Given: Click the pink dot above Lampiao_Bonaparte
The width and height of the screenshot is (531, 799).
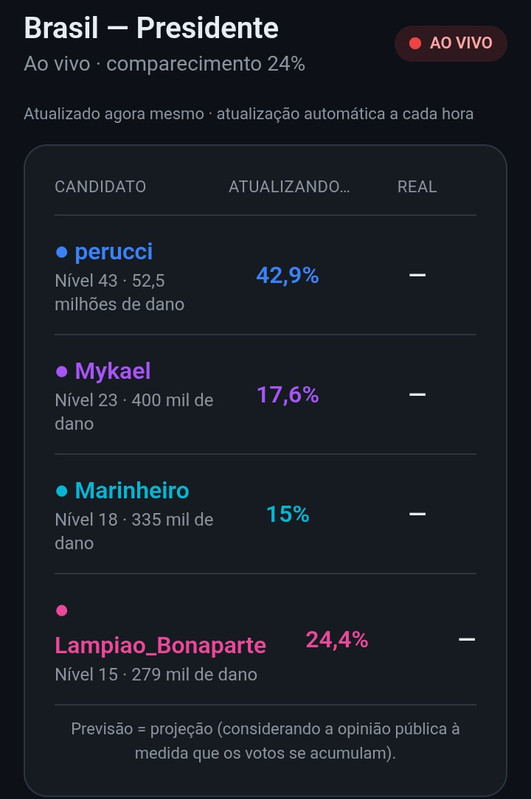Looking at the screenshot, I should pyautogui.click(x=62, y=610).
